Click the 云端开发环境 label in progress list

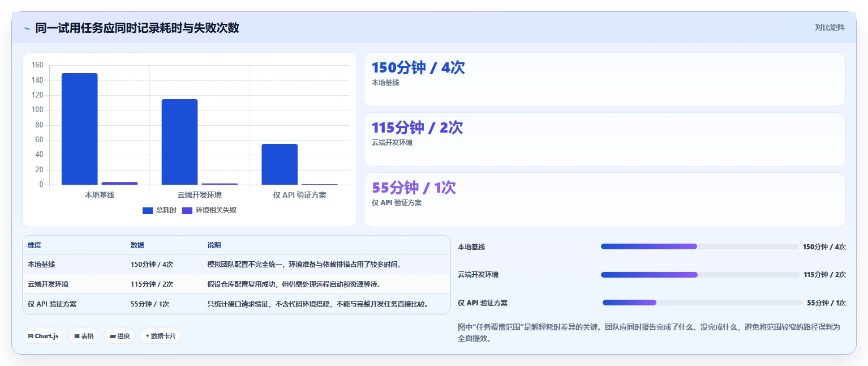[478, 275]
